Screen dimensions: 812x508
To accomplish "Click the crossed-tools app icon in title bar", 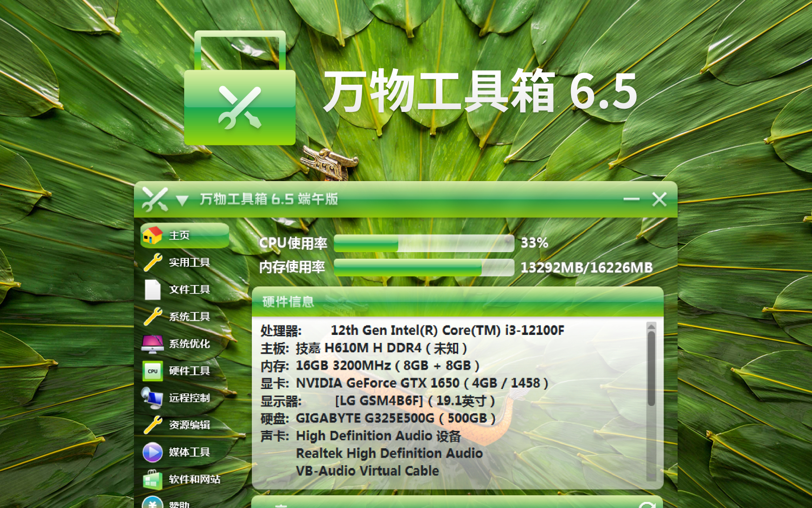I will 155,199.
